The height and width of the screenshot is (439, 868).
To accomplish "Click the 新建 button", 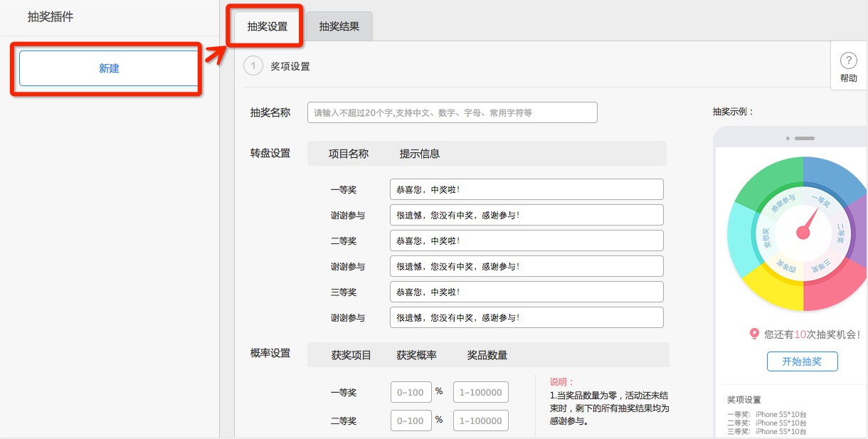I will point(109,68).
